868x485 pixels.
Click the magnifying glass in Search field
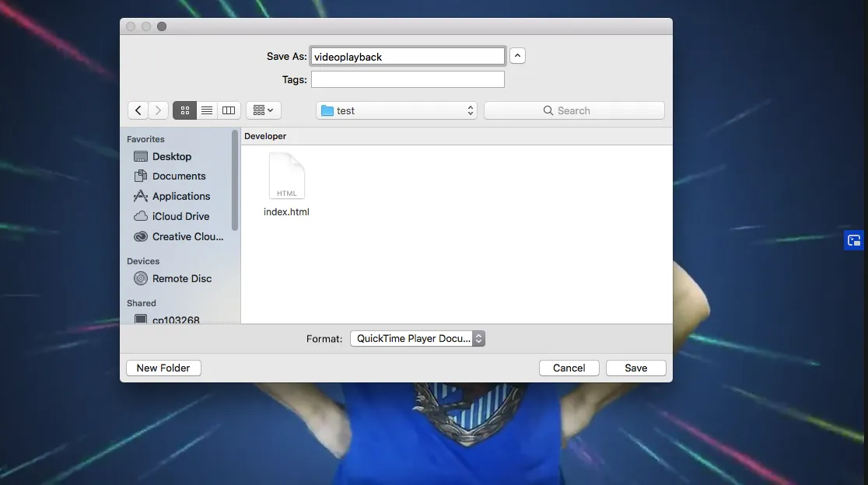[548, 110]
